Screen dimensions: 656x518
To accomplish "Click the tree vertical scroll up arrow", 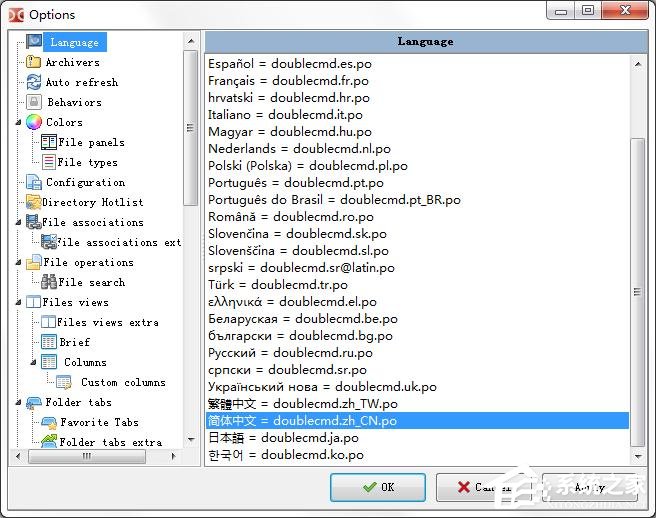I will coord(191,41).
